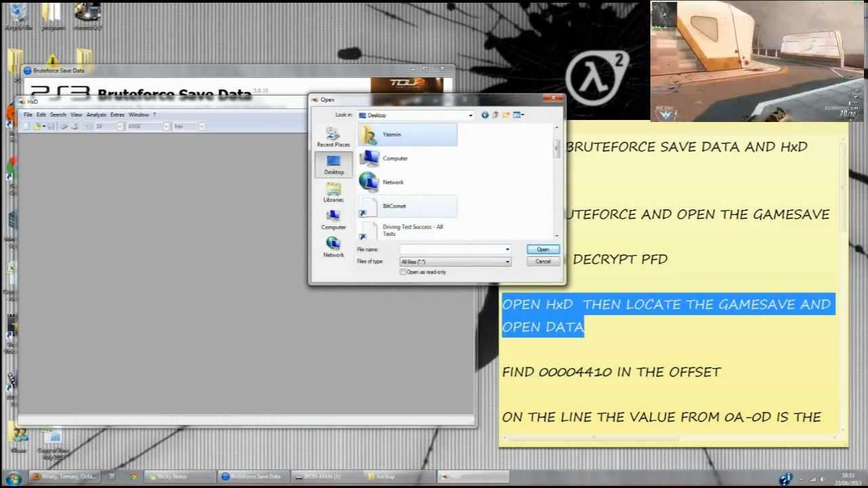Image resolution: width=868 pixels, height=488 pixels.
Task: Click 'FIND 00004410 IN THE OFFSET' note text
Action: [x=611, y=372]
